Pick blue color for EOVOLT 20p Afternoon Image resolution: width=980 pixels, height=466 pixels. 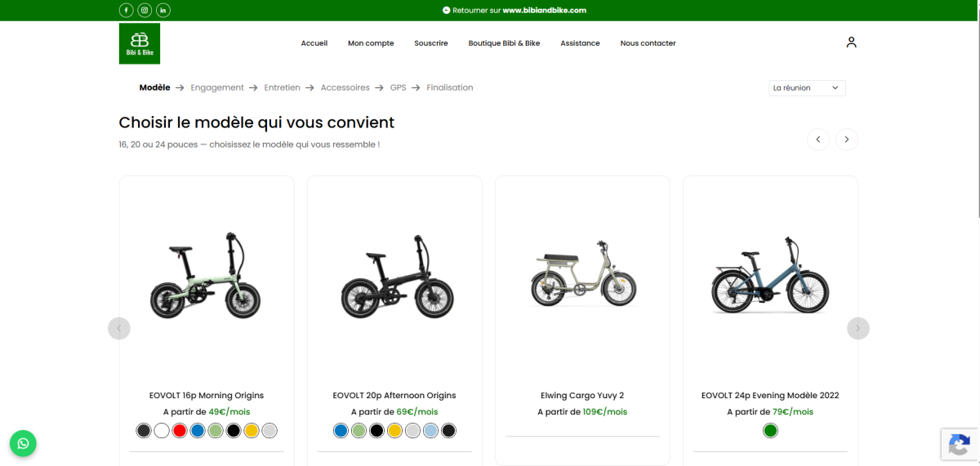[341, 430]
